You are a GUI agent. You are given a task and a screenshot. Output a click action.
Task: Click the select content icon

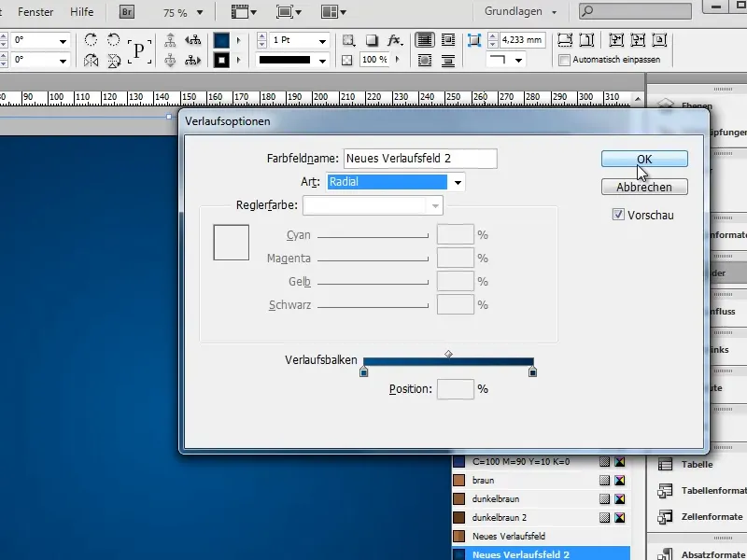tap(170, 61)
